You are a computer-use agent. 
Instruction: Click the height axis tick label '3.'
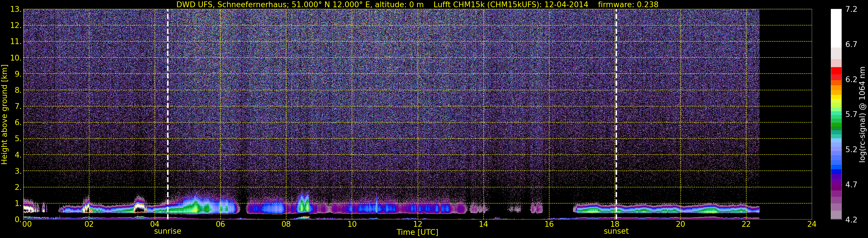[x=18, y=171]
